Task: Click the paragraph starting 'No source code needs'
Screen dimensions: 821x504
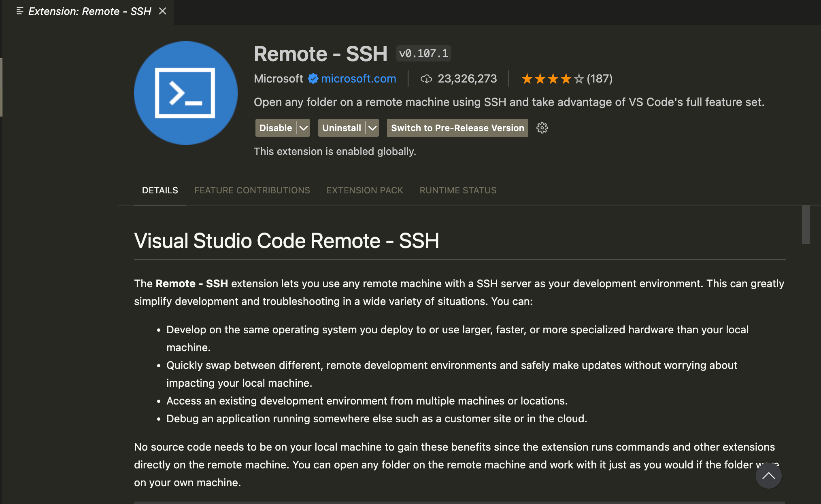Action: coord(457,465)
